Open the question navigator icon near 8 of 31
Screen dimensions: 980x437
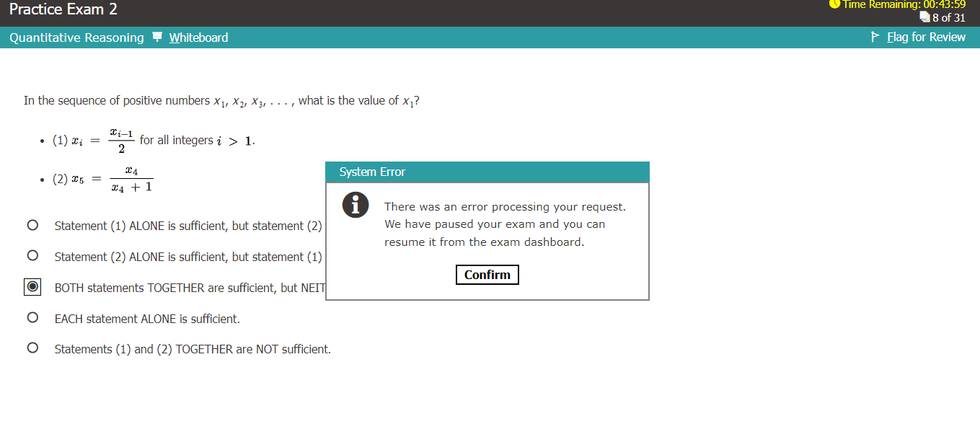925,17
